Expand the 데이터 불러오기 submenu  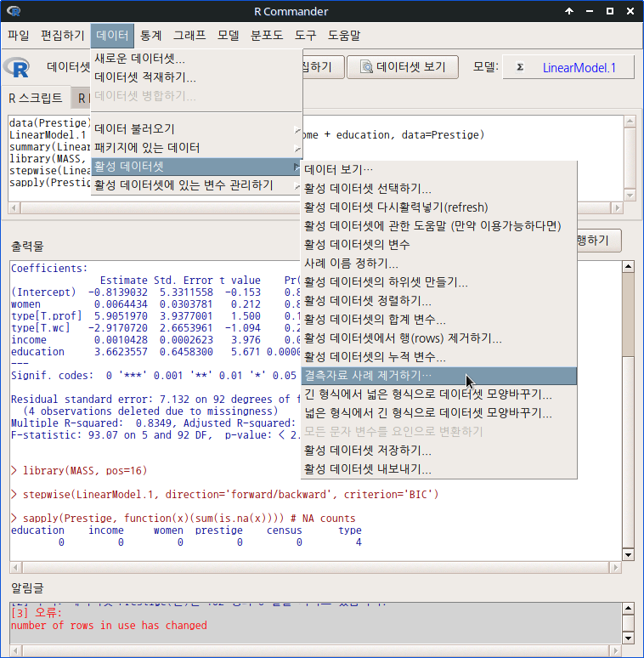tap(196, 129)
